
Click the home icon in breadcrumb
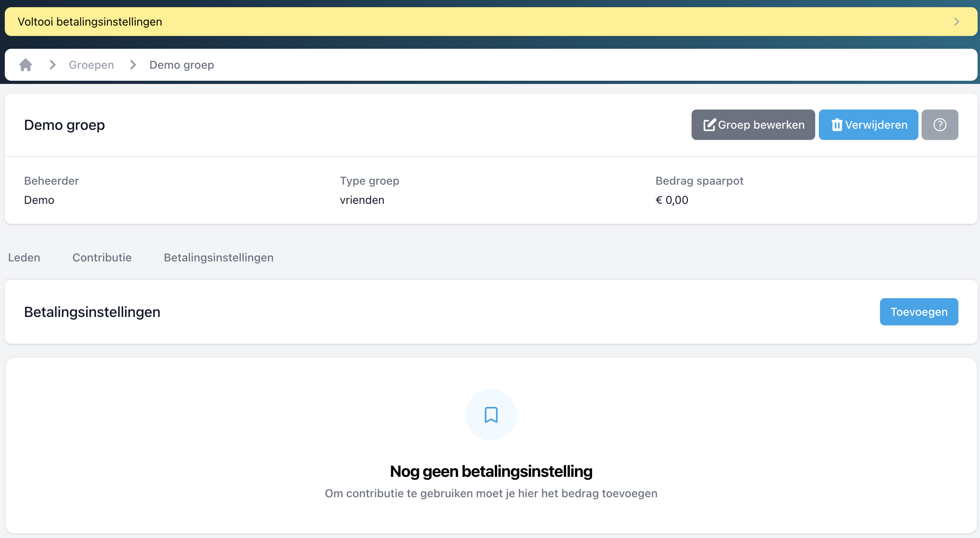pyautogui.click(x=26, y=65)
